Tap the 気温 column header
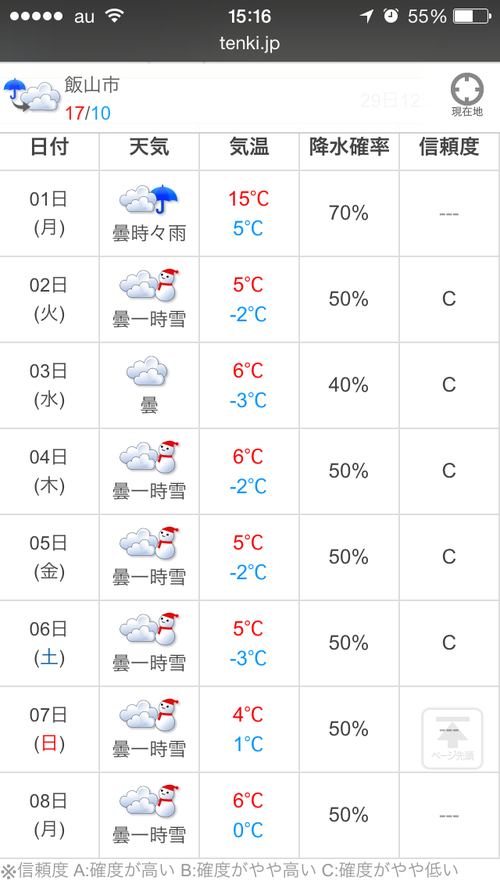The image size is (500, 888). pos(249,147)
